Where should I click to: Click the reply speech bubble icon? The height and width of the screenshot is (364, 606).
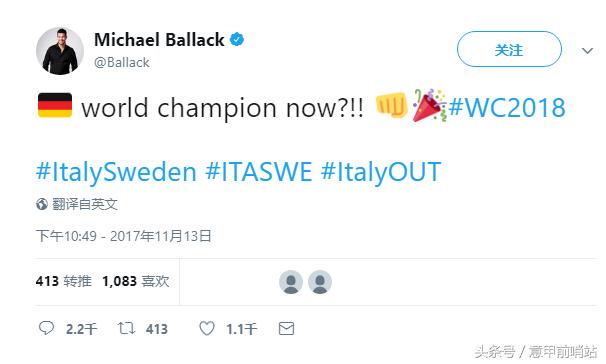[x=46, y=328]
